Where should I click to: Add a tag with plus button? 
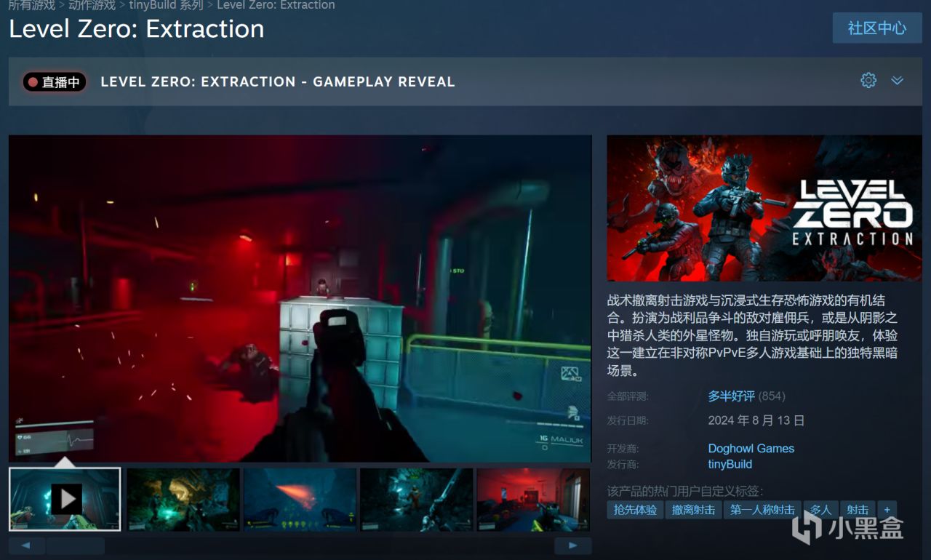[x=887, y=510]
